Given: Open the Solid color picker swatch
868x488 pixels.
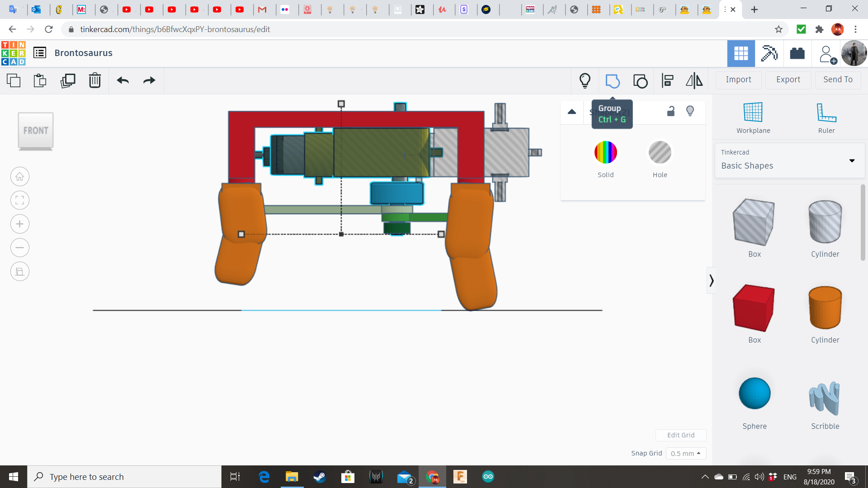Looking at the screenshot, I should pos(605,152).
